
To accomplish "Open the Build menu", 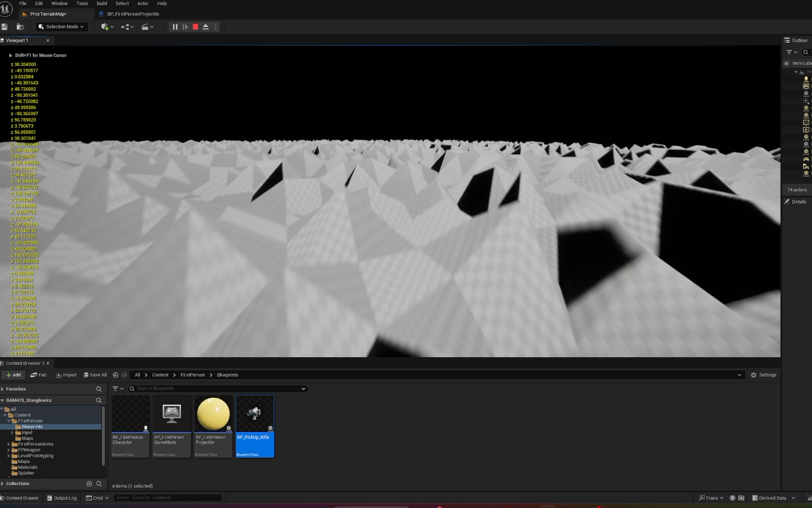I will pyautogui.click(x=102, y=3).
